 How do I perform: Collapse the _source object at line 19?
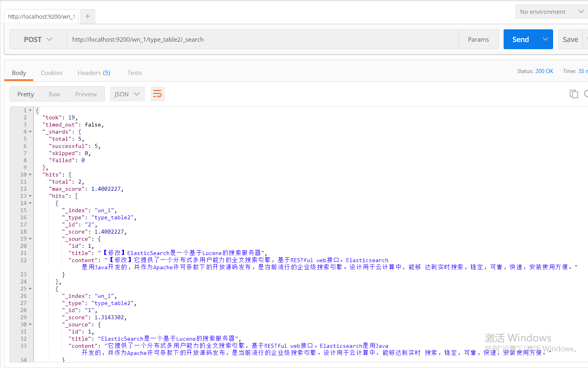point(30,239)
